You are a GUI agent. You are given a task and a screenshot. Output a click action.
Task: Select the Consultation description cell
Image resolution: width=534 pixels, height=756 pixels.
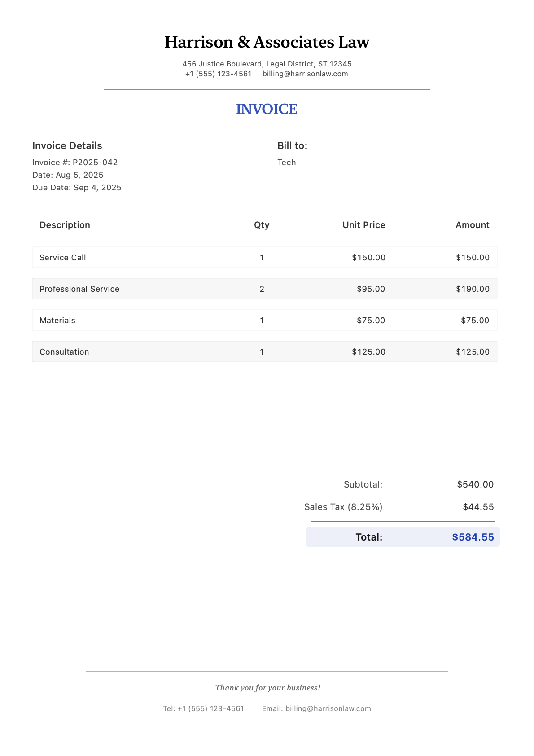click(64, 352)
